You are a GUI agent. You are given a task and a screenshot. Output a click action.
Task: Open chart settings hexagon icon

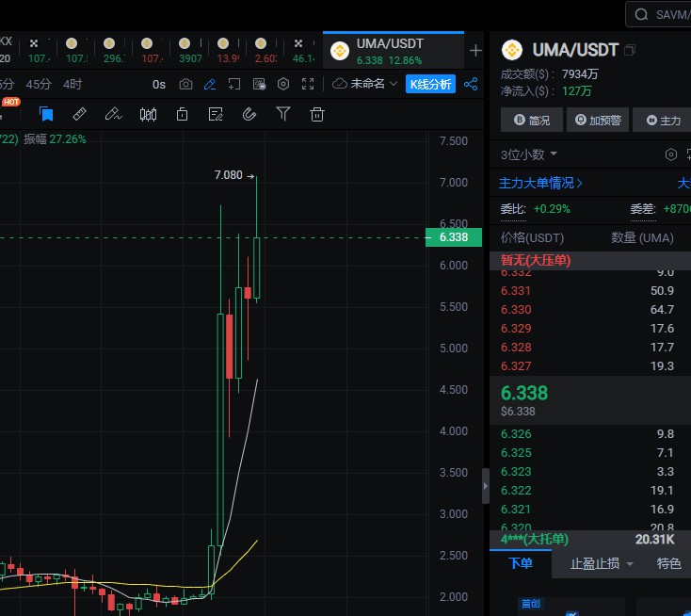(x=283, y=84)
